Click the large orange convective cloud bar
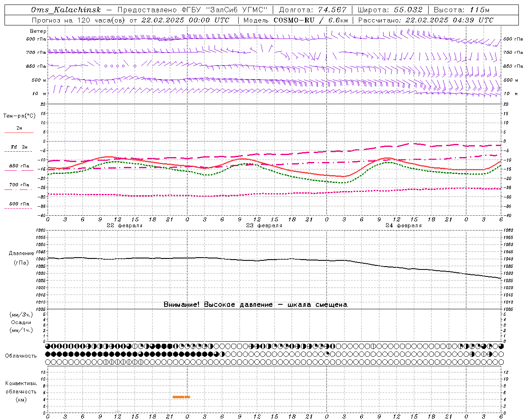This screenshot has height=420, width=525. [181, 397]
